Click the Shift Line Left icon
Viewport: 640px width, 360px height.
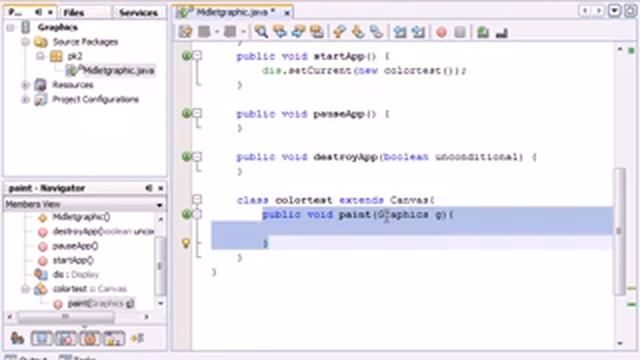[x=400, y=31]
